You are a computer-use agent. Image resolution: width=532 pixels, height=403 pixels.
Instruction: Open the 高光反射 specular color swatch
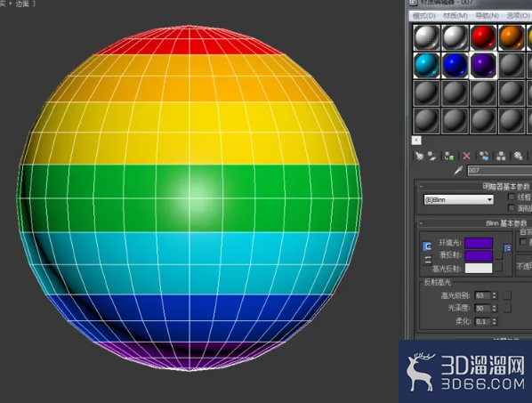(479, 268)
